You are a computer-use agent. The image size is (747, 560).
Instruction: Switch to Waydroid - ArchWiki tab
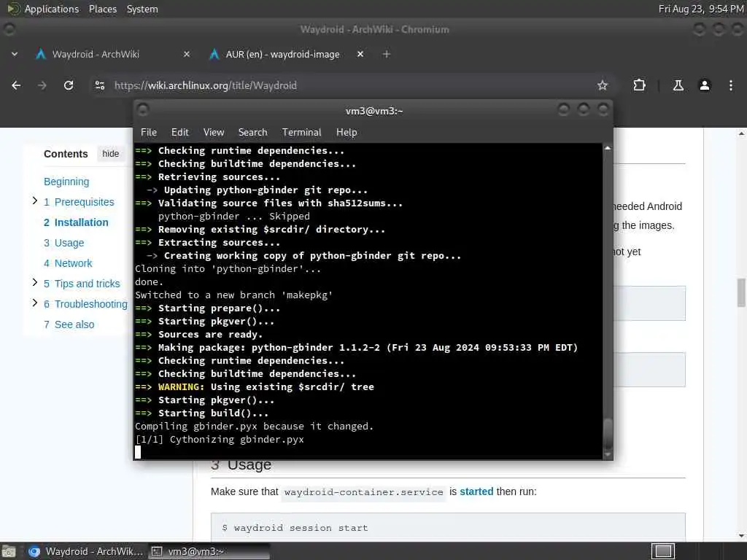tap(112, 54)
